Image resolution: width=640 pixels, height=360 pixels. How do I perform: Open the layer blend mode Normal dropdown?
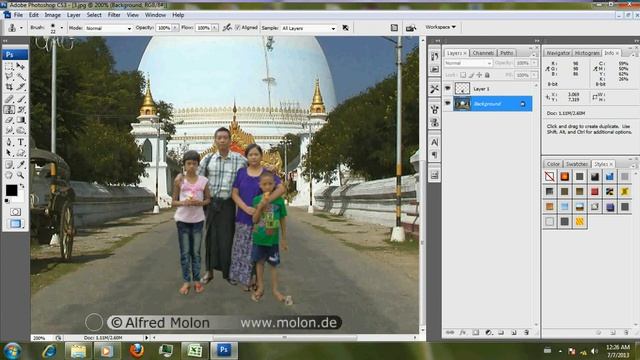pyautogui.click(x=468, y=63)
